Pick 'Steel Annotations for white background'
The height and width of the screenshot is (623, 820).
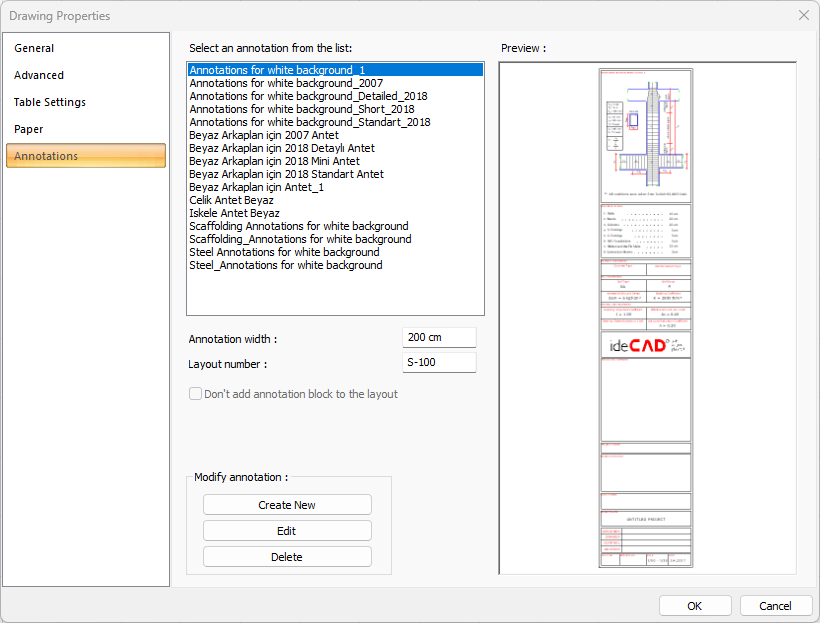284,252
